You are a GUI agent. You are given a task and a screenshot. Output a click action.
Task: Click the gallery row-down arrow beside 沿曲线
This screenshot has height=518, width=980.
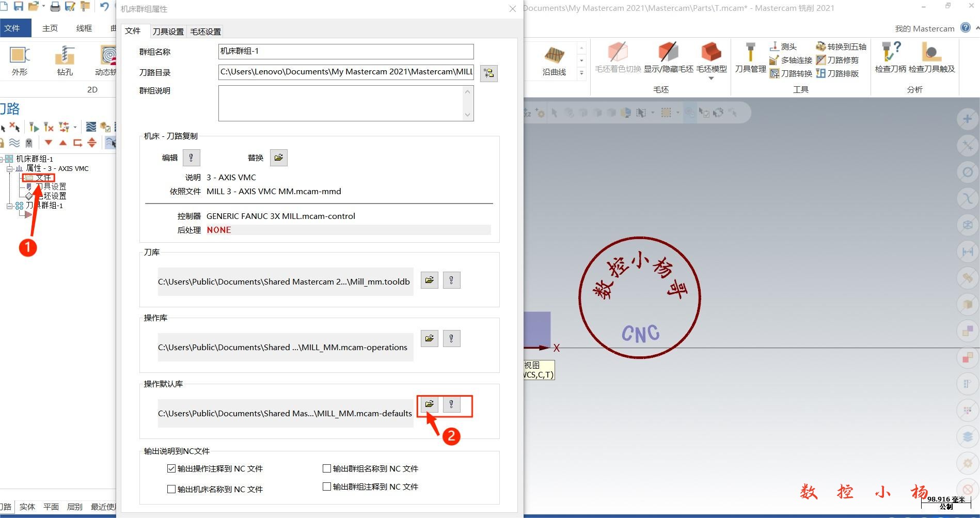(x=581, y=60)
